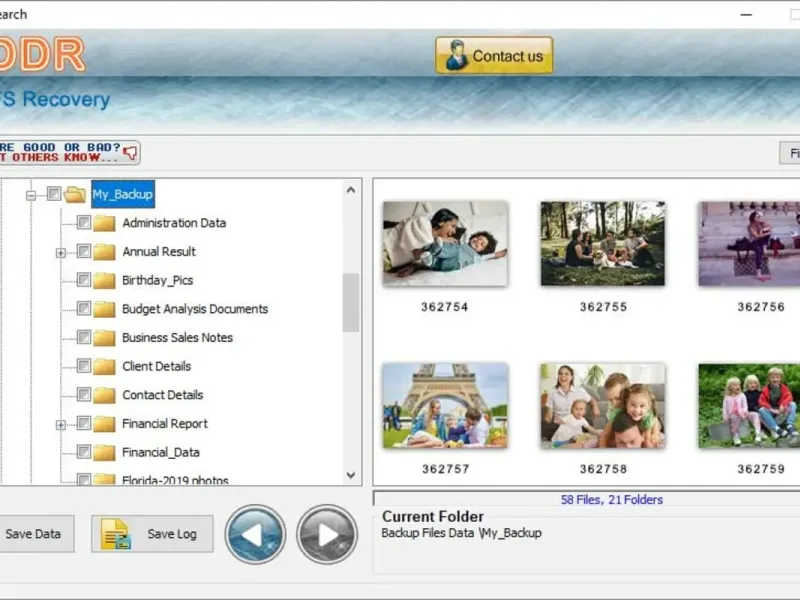800x600 pixels.
Task: Click the Contact Details folder icon
Action: coord(105,394)
